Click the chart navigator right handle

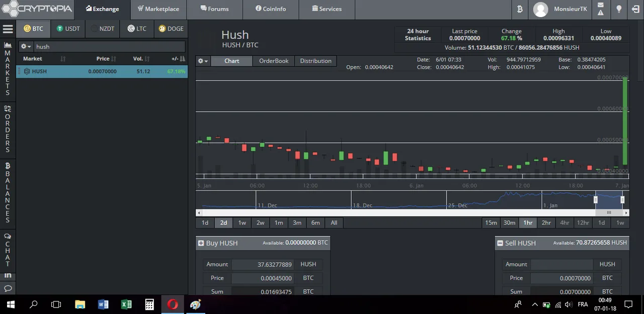pyautogui.click(x=622, y=200)
